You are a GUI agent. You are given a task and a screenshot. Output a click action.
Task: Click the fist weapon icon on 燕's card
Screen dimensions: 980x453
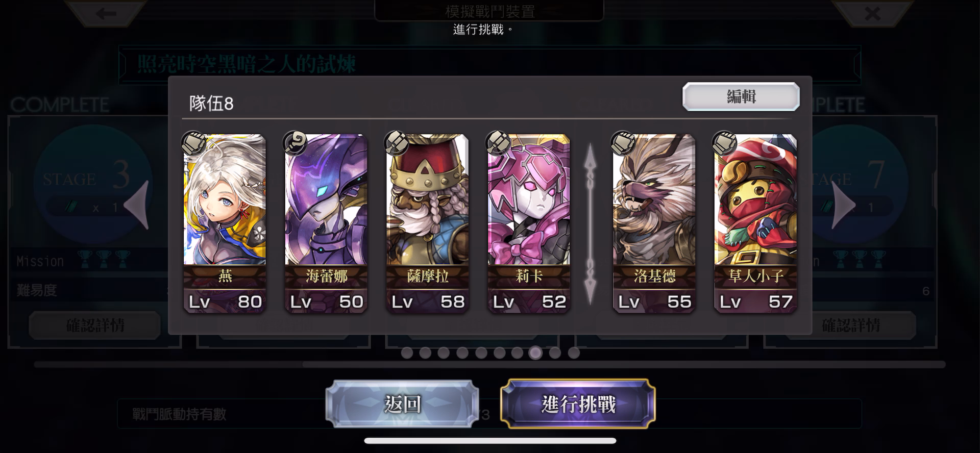pyautogui.click(x=194, y=142)
